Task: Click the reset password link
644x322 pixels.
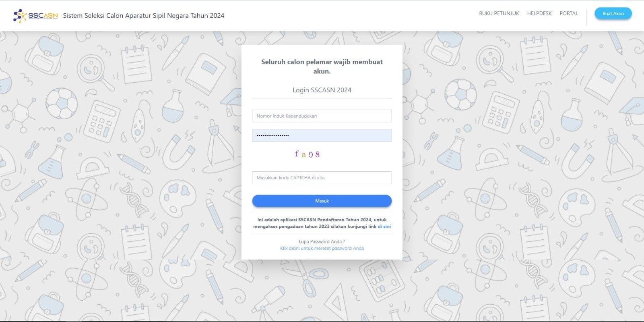Action: pyautogui.click(x=322, y=248)
